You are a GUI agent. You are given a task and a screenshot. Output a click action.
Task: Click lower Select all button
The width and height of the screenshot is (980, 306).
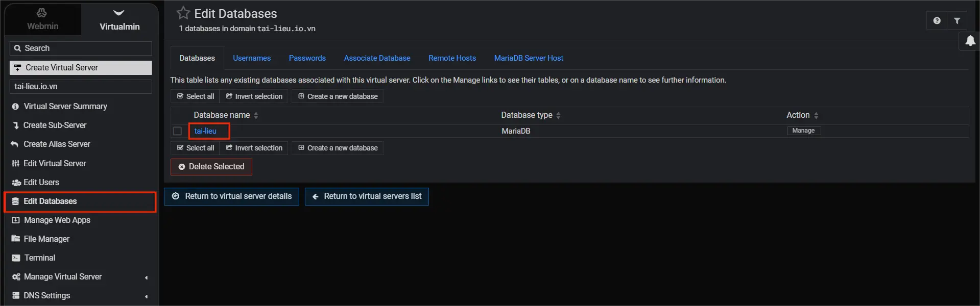tap(195, 148)
